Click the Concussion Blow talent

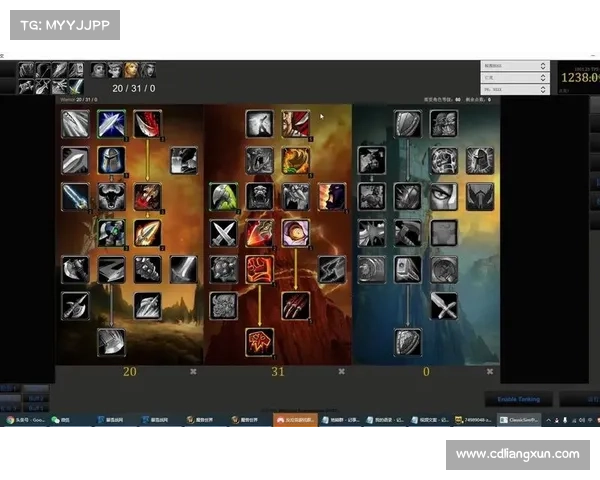coord(408,269)
